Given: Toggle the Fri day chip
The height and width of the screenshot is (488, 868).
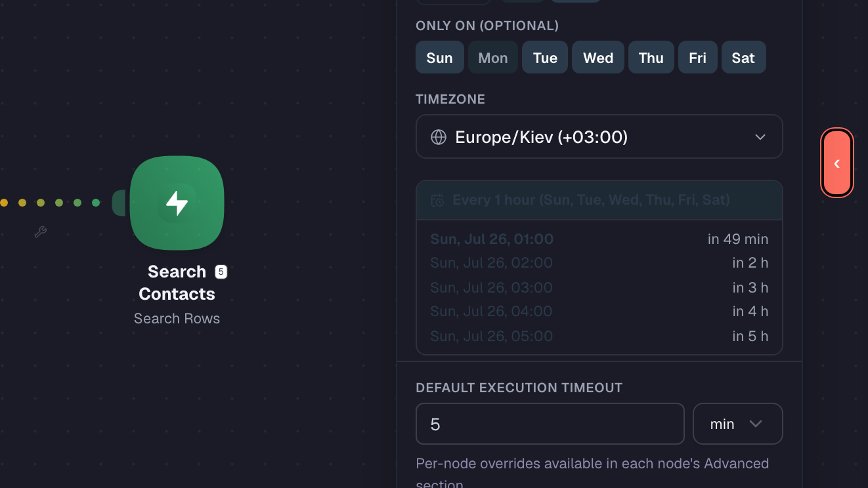Looking at the screenshot, I should pos(698,58).
